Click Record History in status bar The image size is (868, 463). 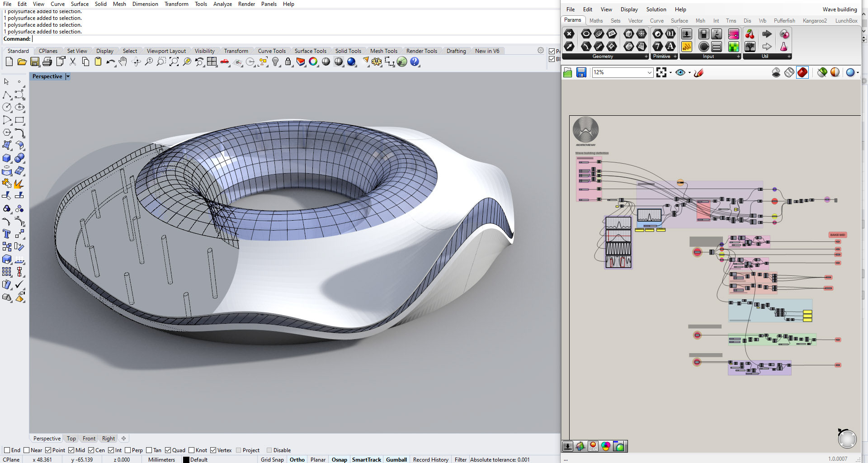pos(430,459)
